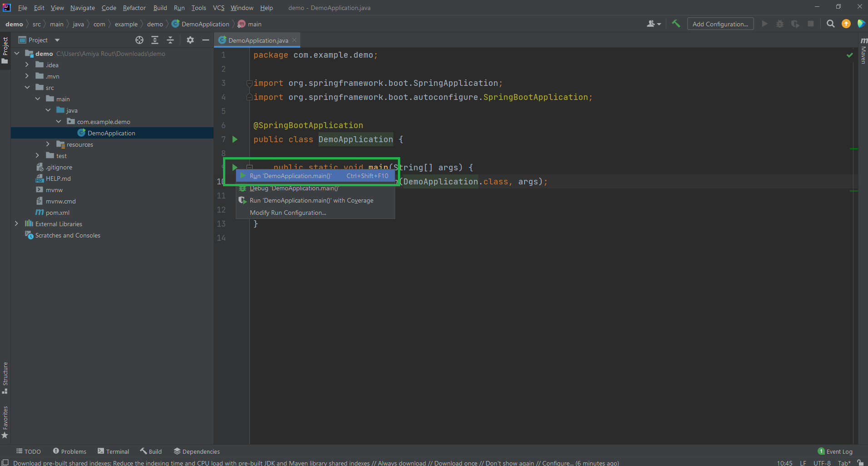Fold the import block on line 3

pyautogui.click(x=249, y=83)
